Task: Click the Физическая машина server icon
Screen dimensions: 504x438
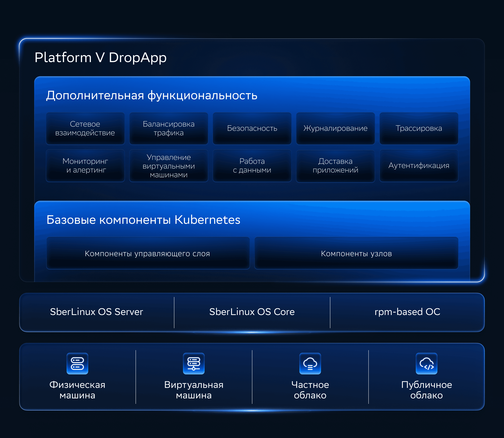Action: pyautogui.click(x=77, y=363)
